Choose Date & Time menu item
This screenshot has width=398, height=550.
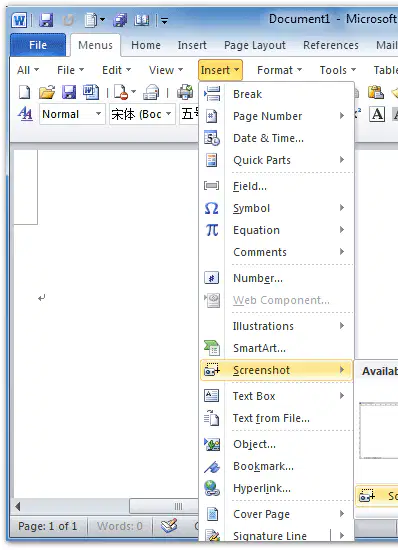tap(277, 138)
